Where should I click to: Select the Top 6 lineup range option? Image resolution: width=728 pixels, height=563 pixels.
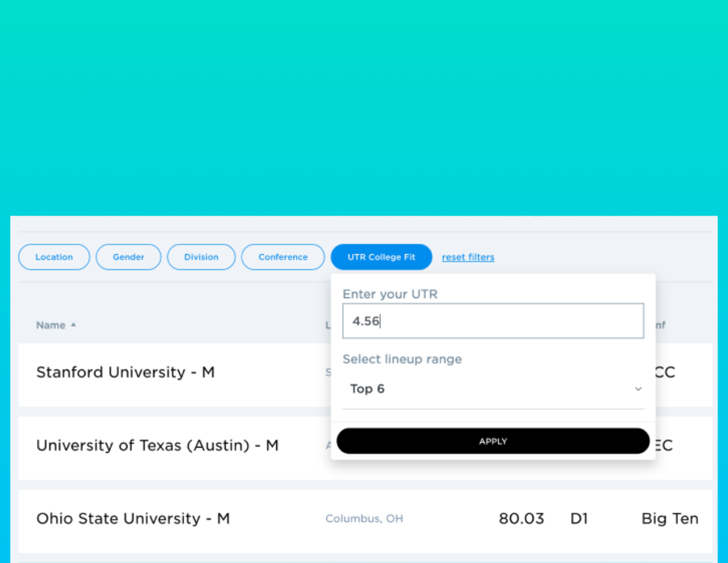coord(367,389)
